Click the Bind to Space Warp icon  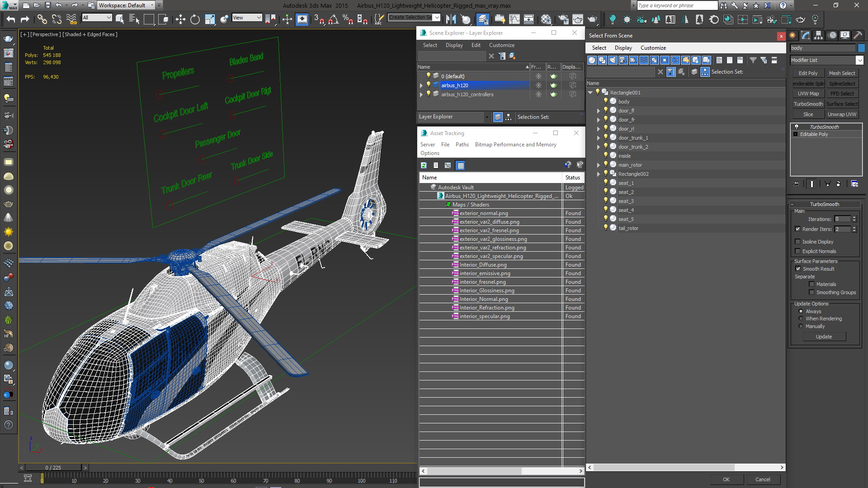[71, 19]
